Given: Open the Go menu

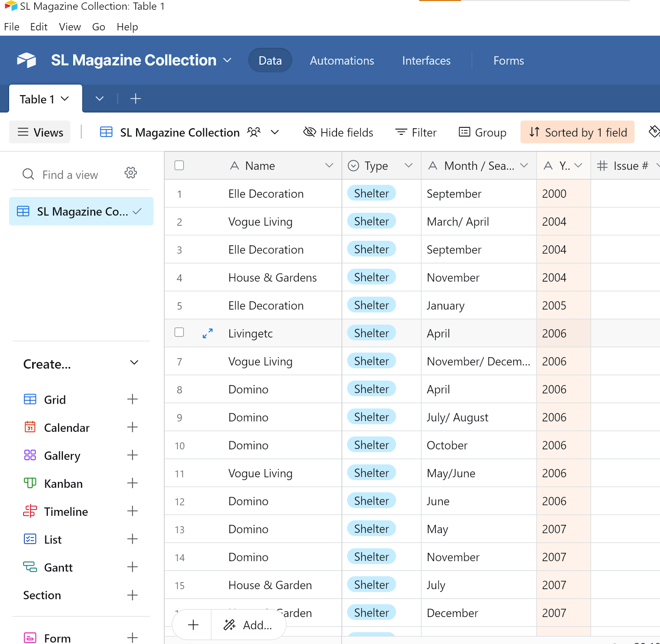Looking at the screenshot, I should click(99, 27).
